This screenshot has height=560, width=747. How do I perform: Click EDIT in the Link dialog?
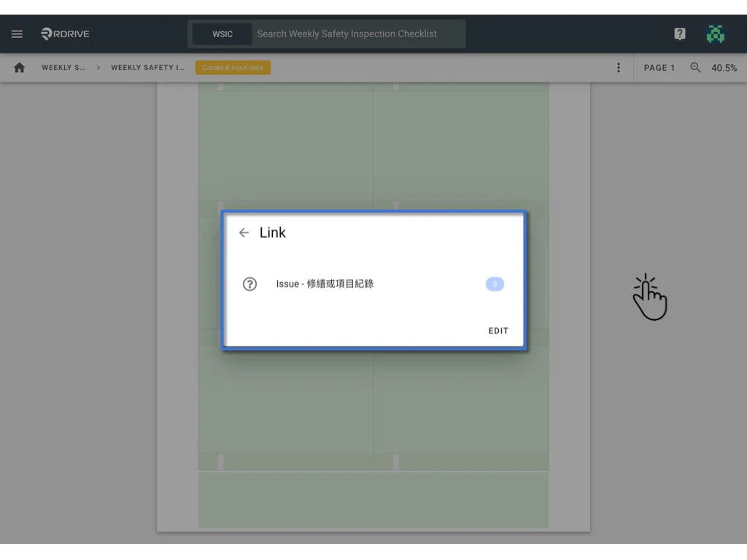[x=498, y=330]
